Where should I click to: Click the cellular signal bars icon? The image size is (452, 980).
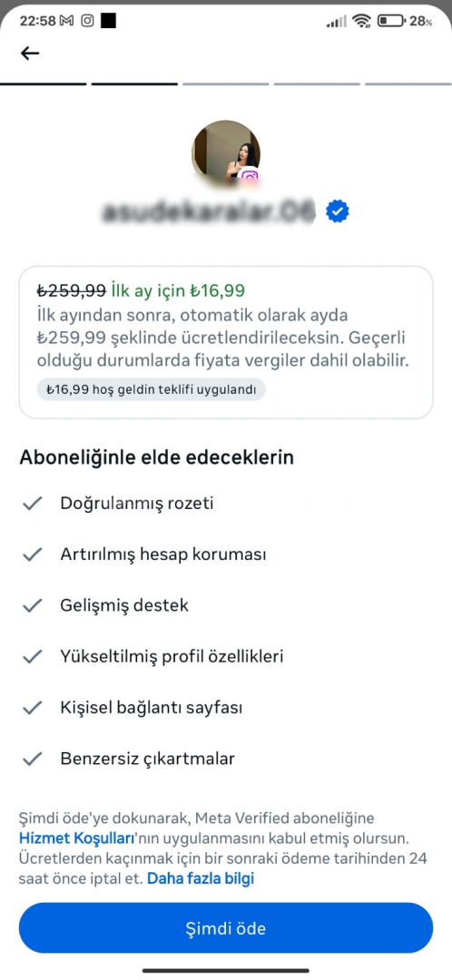pyautogui.click(x=337, y=22)
